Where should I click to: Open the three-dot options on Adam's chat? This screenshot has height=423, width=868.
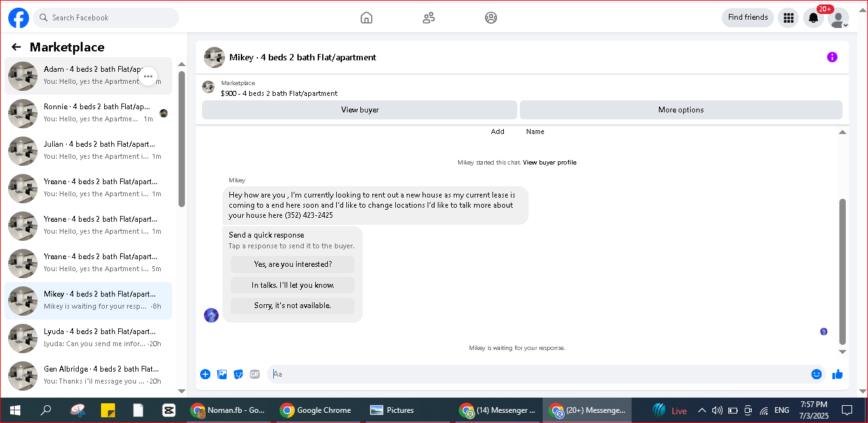click(148, 76)
